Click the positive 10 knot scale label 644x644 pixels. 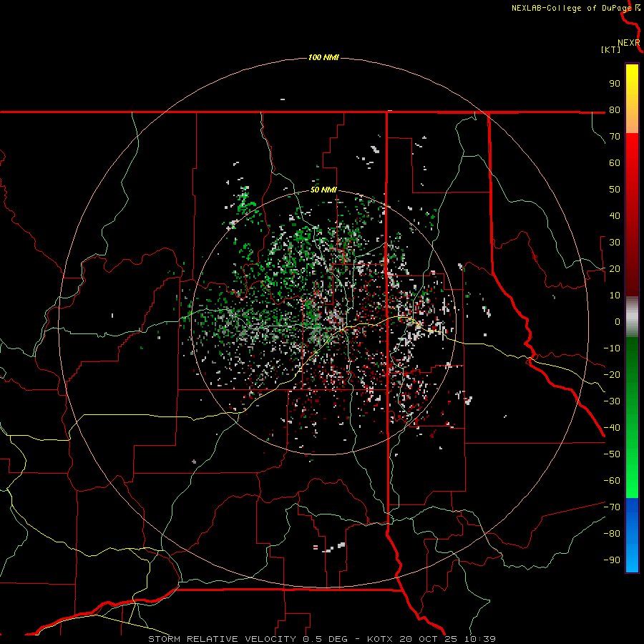click(x=615, y=296)
